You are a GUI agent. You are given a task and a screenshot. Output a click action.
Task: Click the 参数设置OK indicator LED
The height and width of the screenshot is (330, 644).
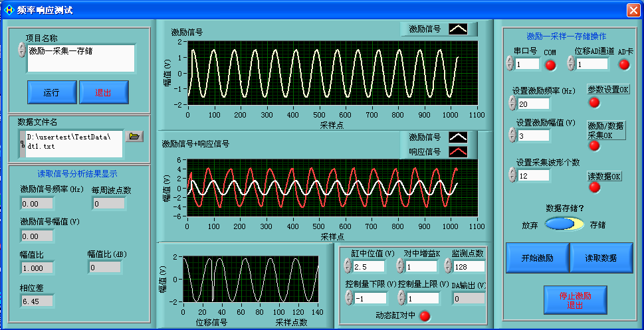594,102
